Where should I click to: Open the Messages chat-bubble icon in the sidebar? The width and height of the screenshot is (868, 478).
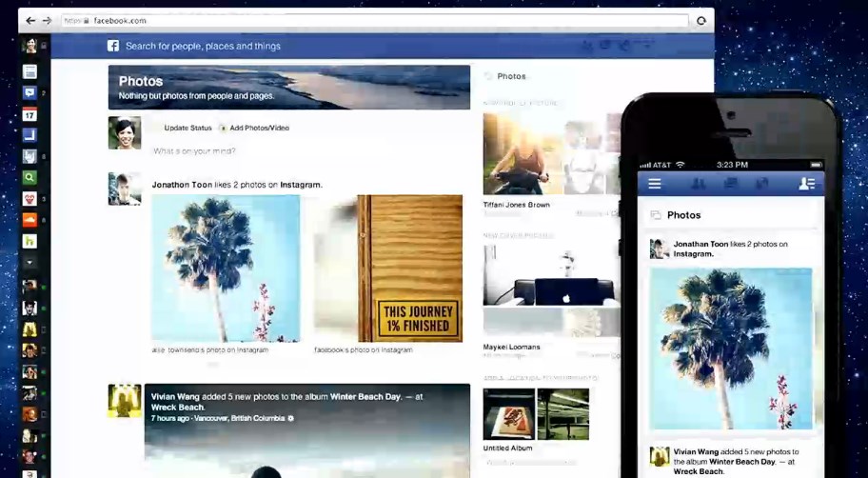coord(30,92)
